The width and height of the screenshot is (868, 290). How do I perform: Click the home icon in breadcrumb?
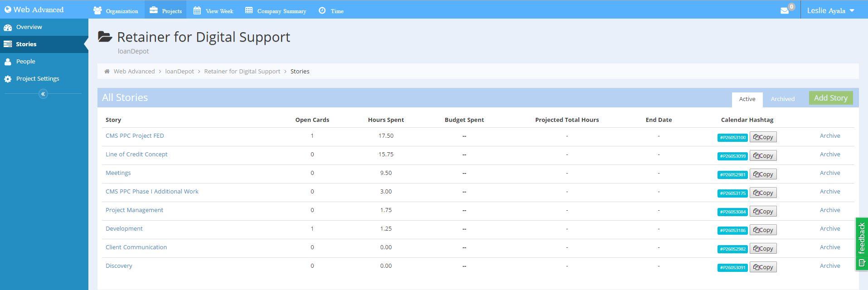click(107, 72)
